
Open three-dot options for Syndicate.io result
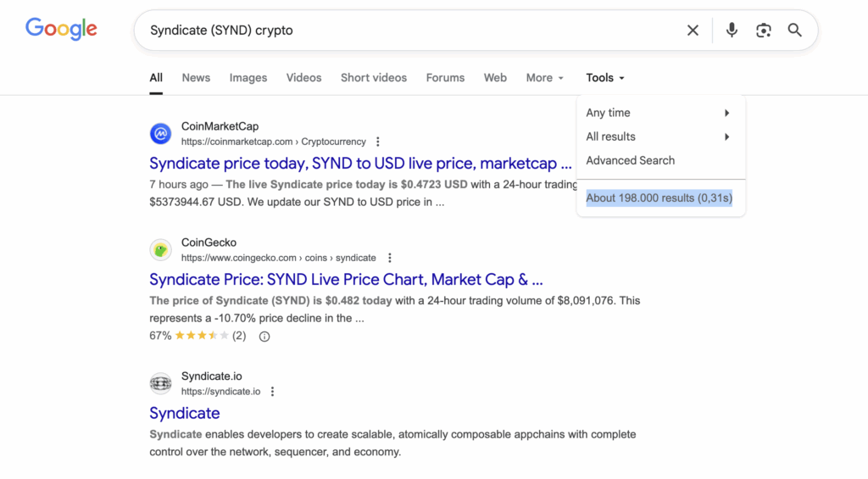pyautogui.click(x=273, y=392)
